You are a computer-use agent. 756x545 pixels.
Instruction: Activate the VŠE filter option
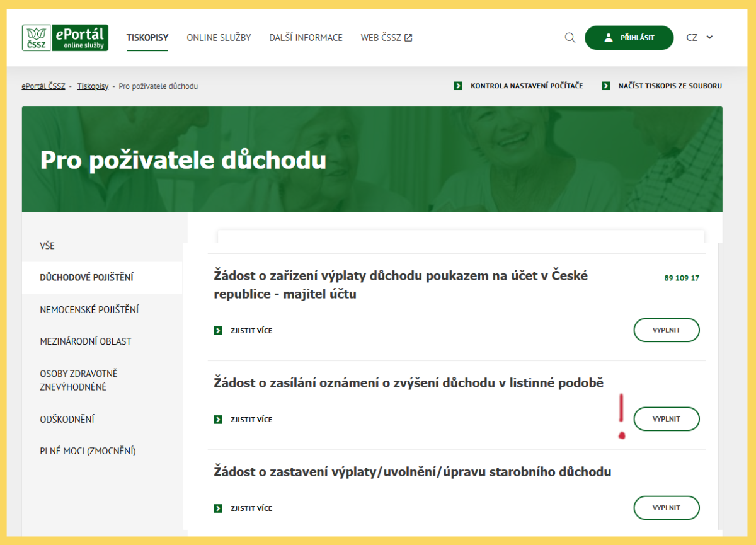[47, 246]
